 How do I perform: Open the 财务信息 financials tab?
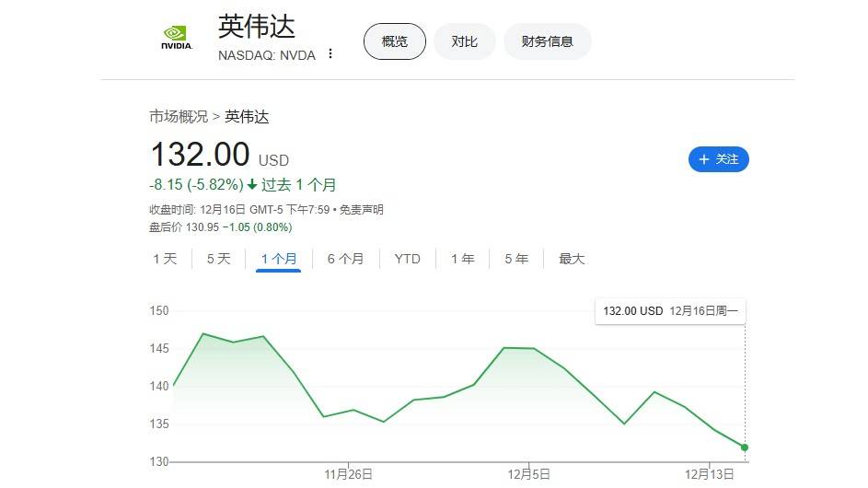pyautogui.click(x=547, y=41)
